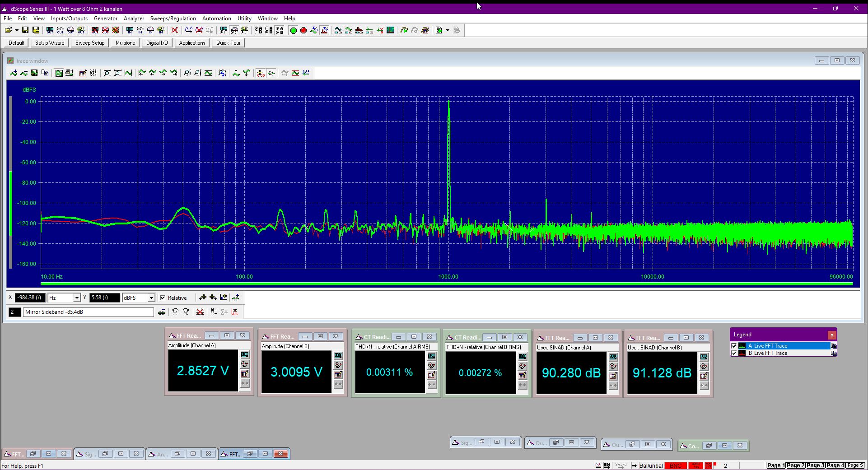
Task: Click the red crossed-out speaker icon
Action: pyautogui.click(x=175, y=30)
